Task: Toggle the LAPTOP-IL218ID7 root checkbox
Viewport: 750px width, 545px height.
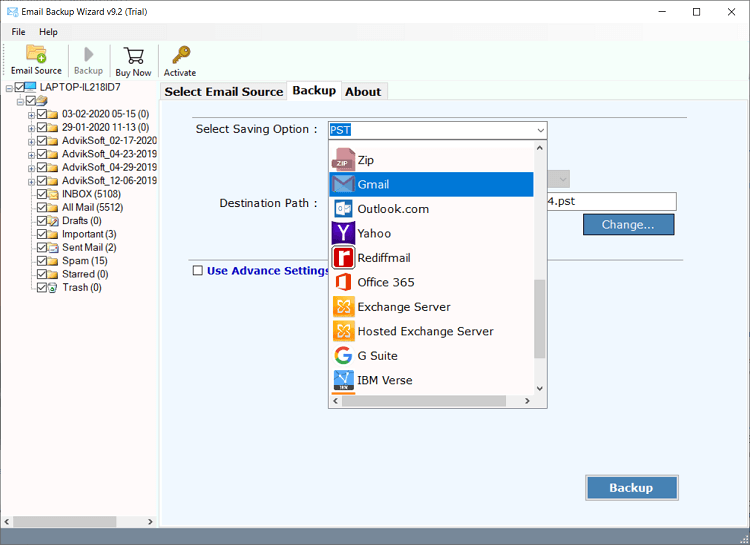Action: click(x=19, y=87)
